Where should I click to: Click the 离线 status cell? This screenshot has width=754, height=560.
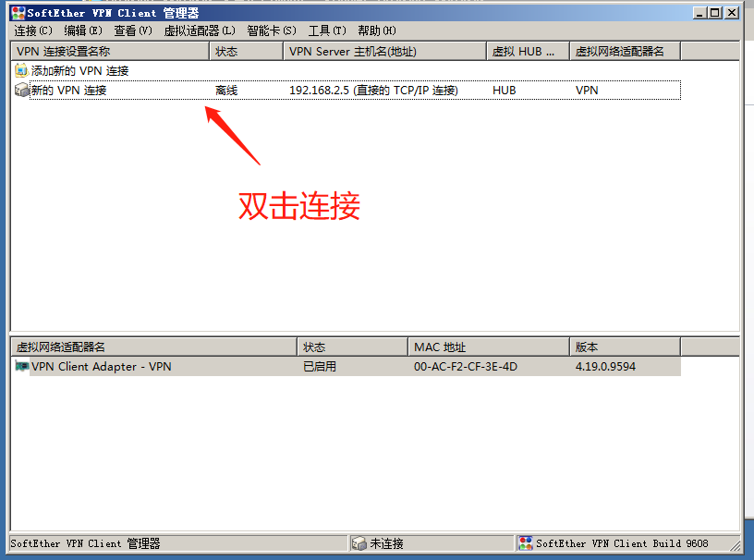(x=226, y=91)
